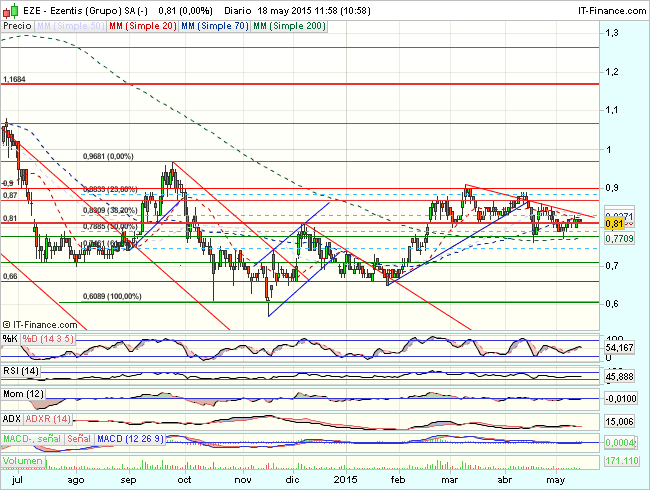The height and width of the screenshot is (490, 650).
Task: Click the EZE - Ezentis (Grupo) SA title
Action: pos(85,10)
